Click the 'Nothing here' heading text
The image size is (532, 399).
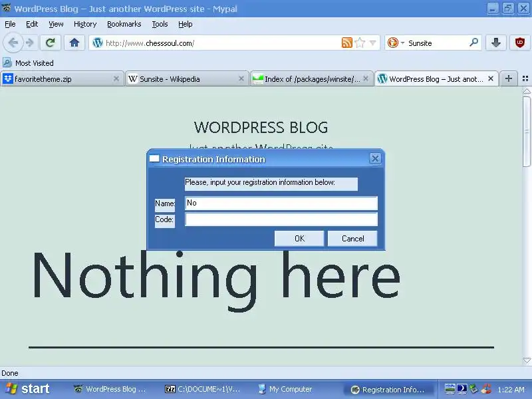pyautogui.click(x=216, y=281)
